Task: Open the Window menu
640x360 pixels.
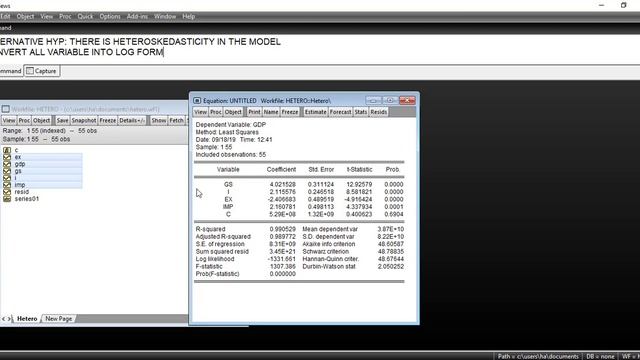Action: tap(165, 16)
